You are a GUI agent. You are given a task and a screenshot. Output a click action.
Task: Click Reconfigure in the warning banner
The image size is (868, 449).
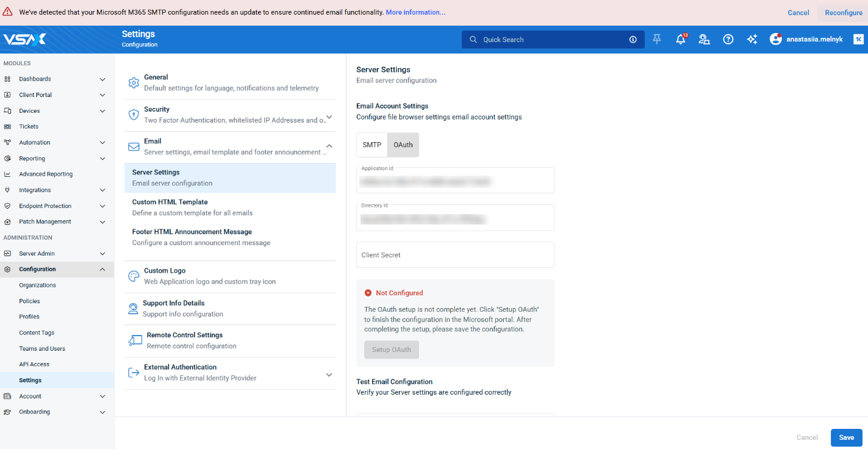(844, 13)
